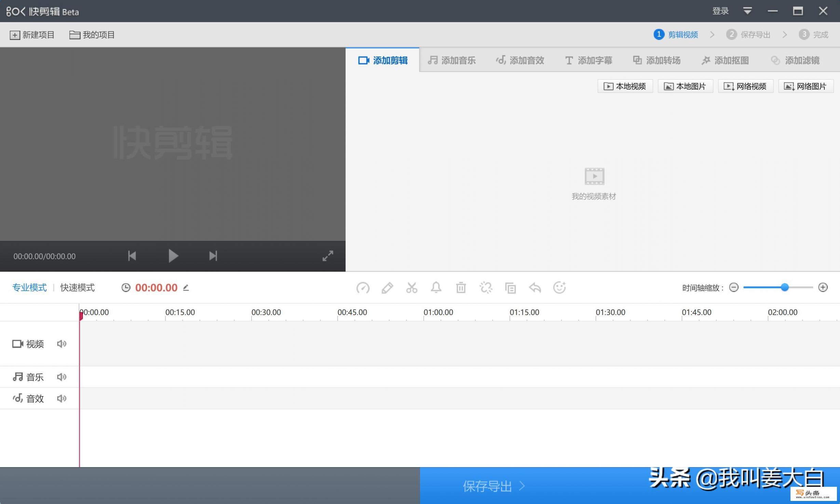Open the 添加音效 tab
This screenshot has width=840, height=504.
click(x=520, y=60)
